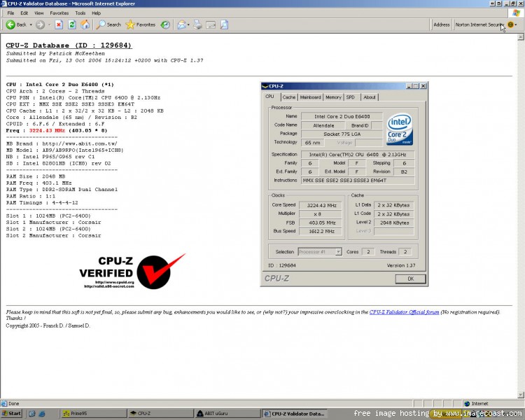Click the Edit page toolbar icon

[211, 24]
